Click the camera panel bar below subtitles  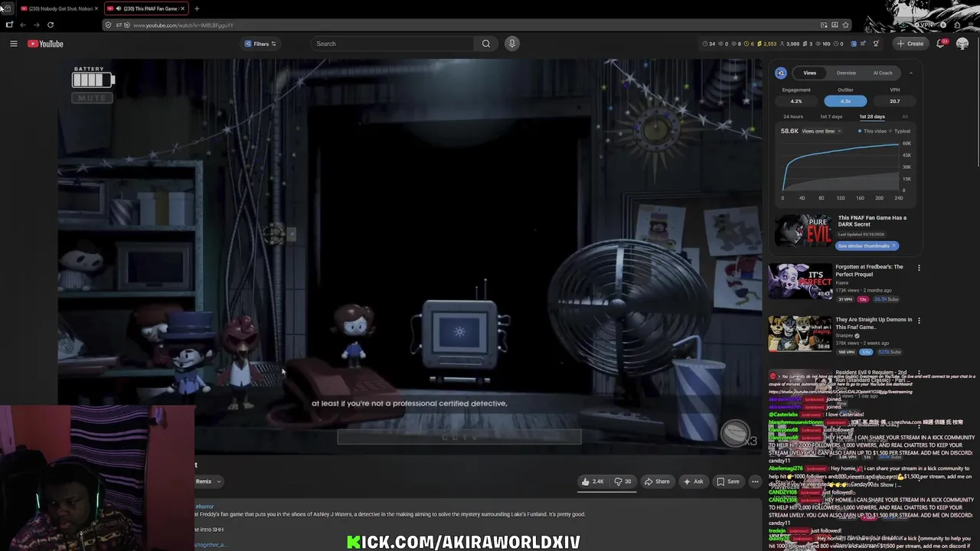pos(459,436)
